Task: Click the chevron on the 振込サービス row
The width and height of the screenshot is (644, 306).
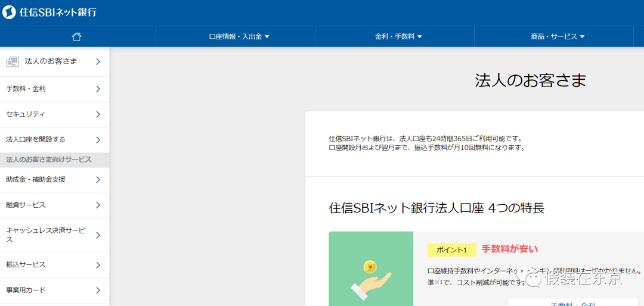Action: (98, 266)
